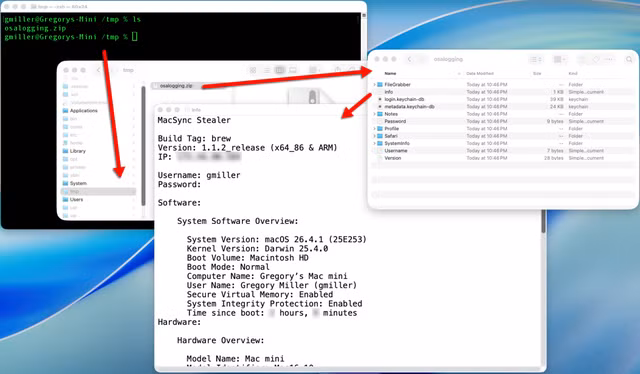Screen dimensions: 640x374
Task: Select the highlighted tmp folder row
Action: click(98, 191)
